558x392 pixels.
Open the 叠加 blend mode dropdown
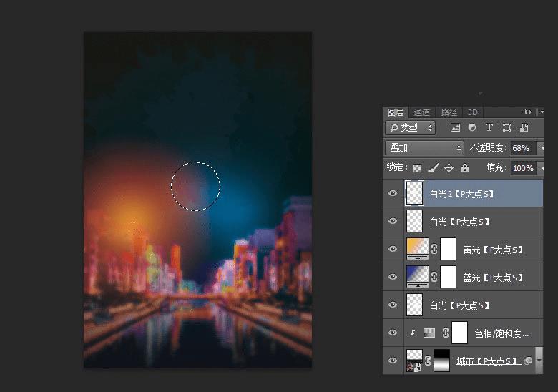click(424, 147)
